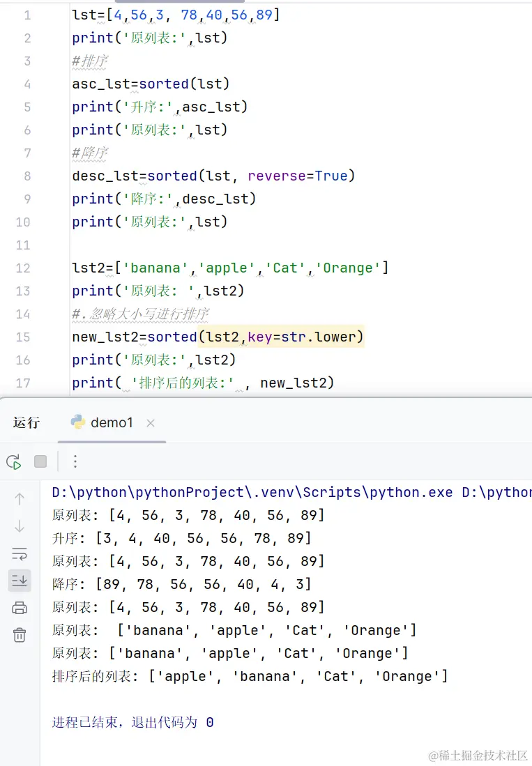Screen dimensions: 532x766
Task: Click the Python icon on demo1 tab
Action: click(x=77, y=422)
